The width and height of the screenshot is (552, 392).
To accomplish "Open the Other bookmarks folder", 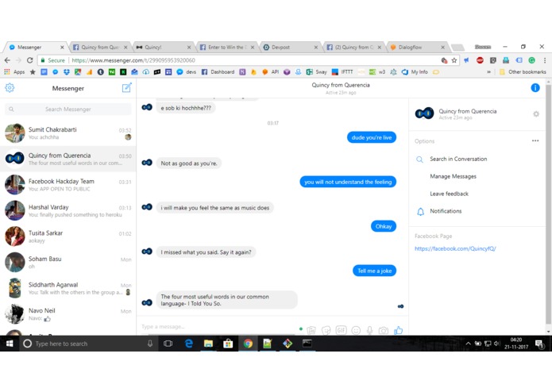I will click(523, 71).
